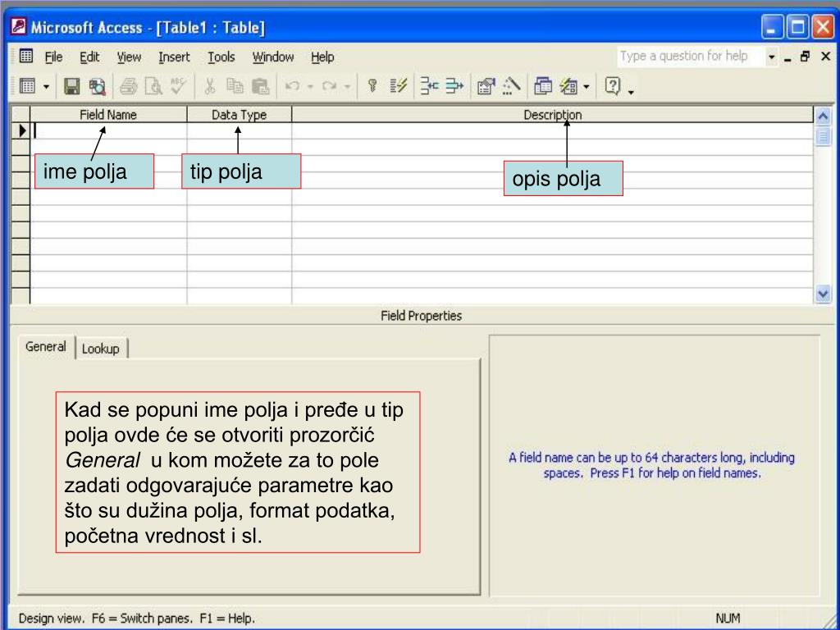Click the Data Type column header
The image size is (840, 630).
239,115
